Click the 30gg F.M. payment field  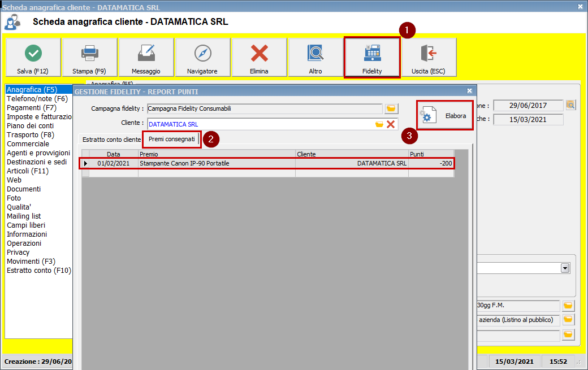(x=518, y=306)
